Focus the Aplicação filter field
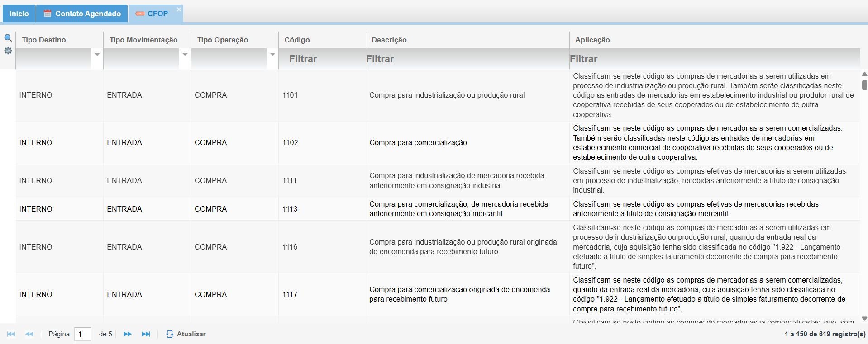 [x=714, y=59]
